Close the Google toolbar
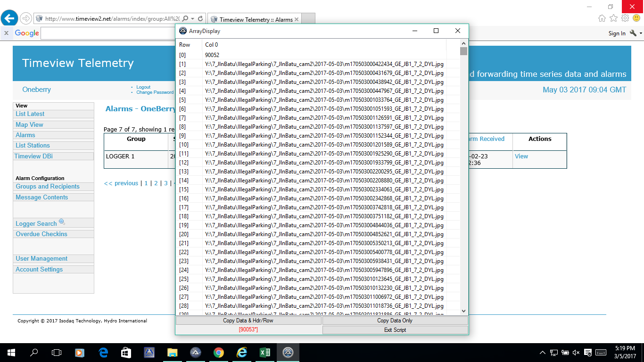The image size is (644, 362). click(x=6, y=33)
